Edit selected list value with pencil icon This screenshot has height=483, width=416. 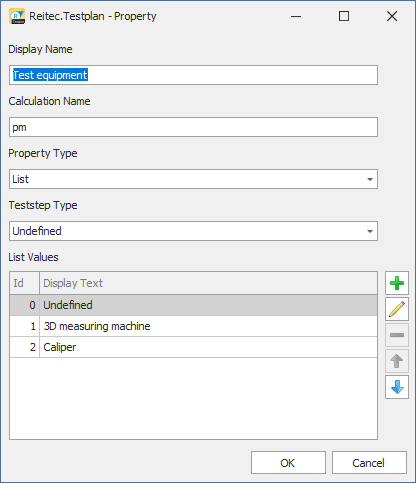click(397, 309)
